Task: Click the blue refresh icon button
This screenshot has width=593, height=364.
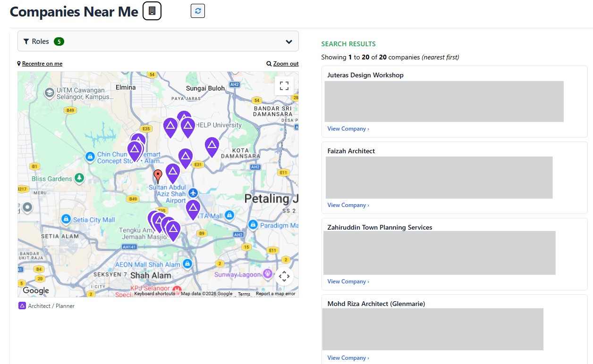Action: point(198,11)
